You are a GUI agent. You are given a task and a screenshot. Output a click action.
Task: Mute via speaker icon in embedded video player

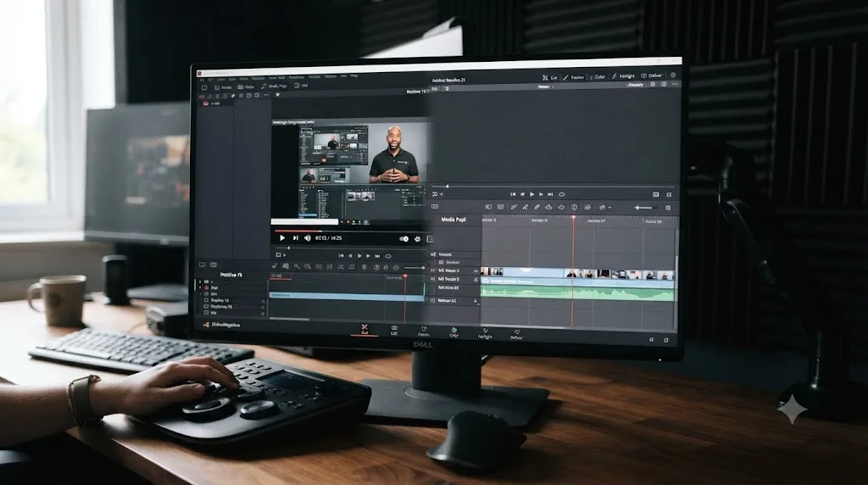307,238
